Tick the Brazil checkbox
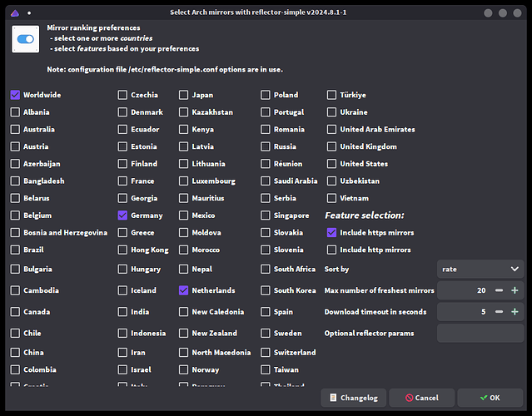The image size is (532, 416). pos(15,250)
